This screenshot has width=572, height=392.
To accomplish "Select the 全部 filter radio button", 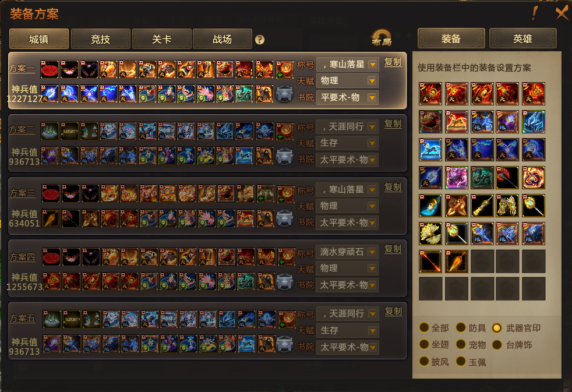I will click(424, 327).
